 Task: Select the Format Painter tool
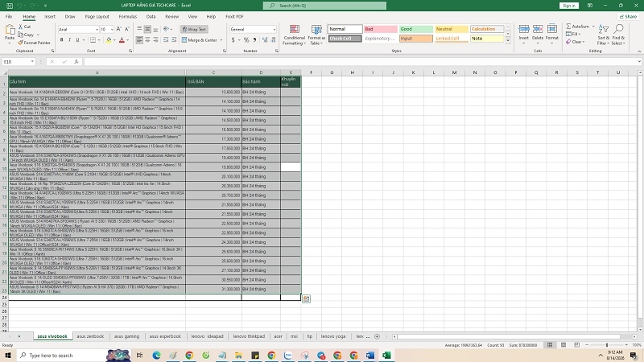click(x=34, y=43)
